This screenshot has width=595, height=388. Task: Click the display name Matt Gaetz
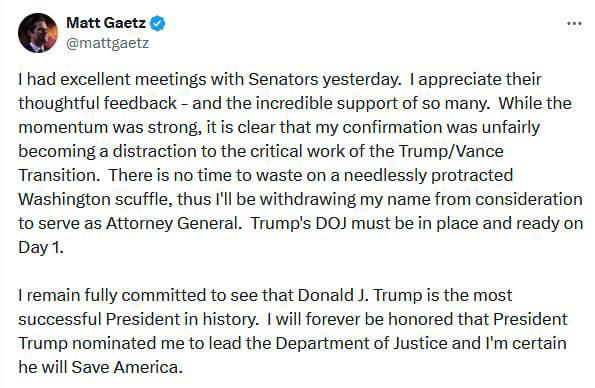106,23
